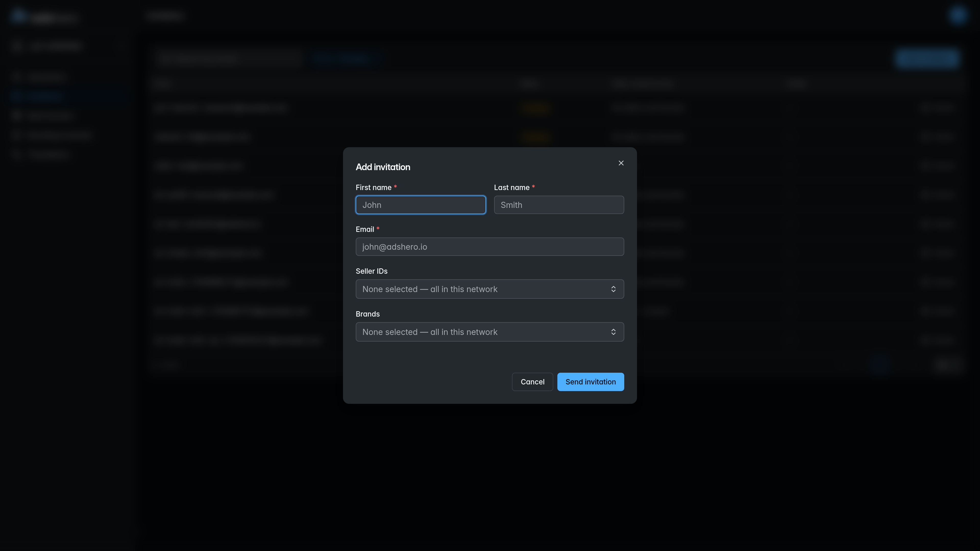
Task: Click the Seller IDs field label
Action: 371,271
